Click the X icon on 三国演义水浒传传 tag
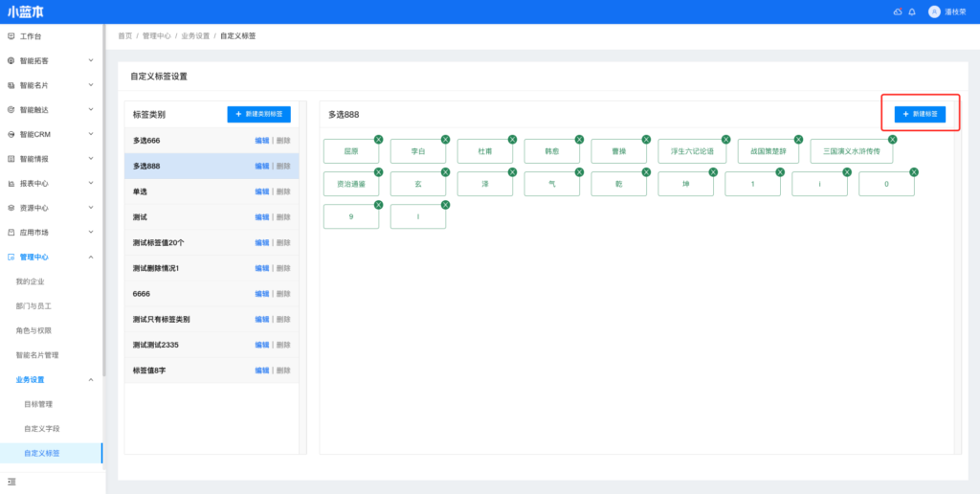980x494 pixels. pyautogui.click(x=893, y=140)
